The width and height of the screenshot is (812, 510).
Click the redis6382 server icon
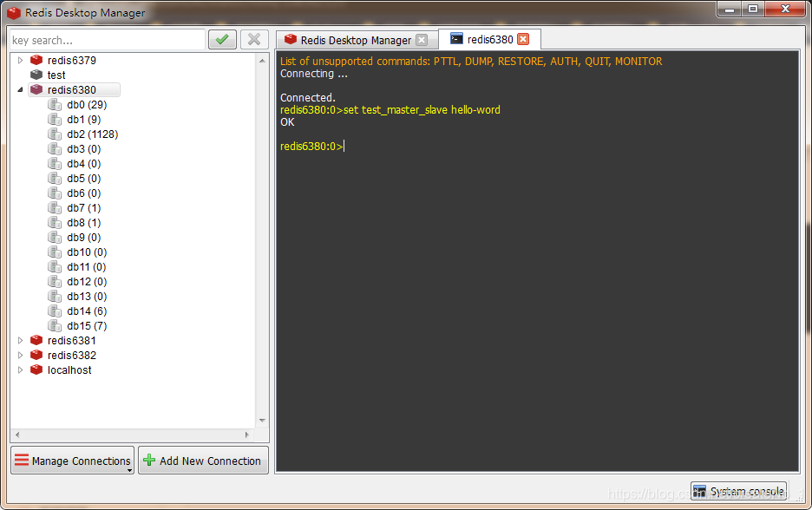click(x=36, y=356)
